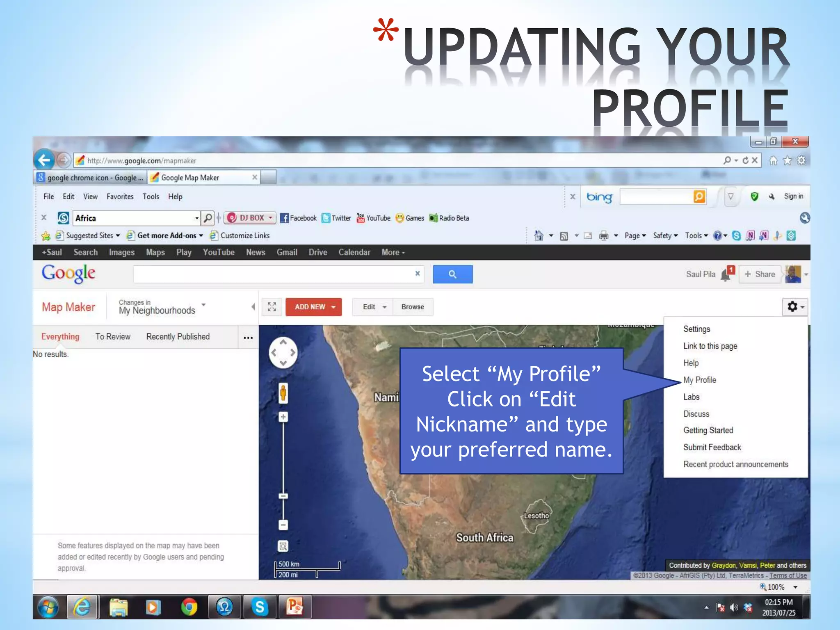The width and height of the screenshot is (840, 630).
Task: Click the browser address bar URL
Action: [x=141, y=161]
